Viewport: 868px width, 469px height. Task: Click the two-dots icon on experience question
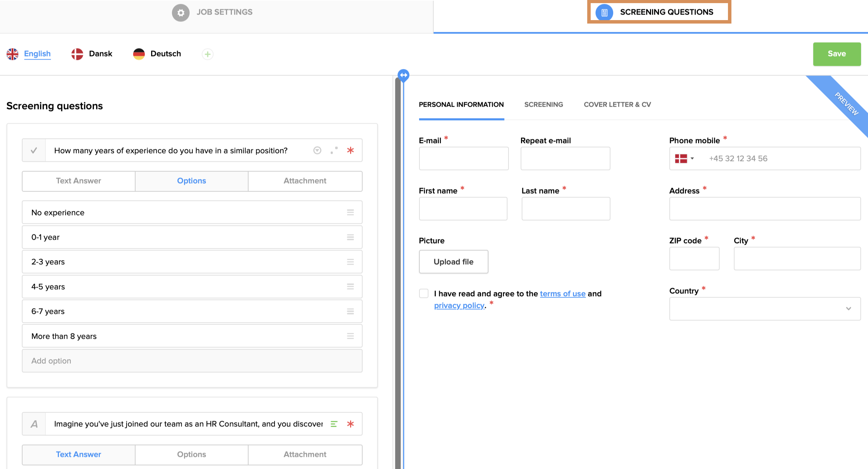(x=334, y=150)
